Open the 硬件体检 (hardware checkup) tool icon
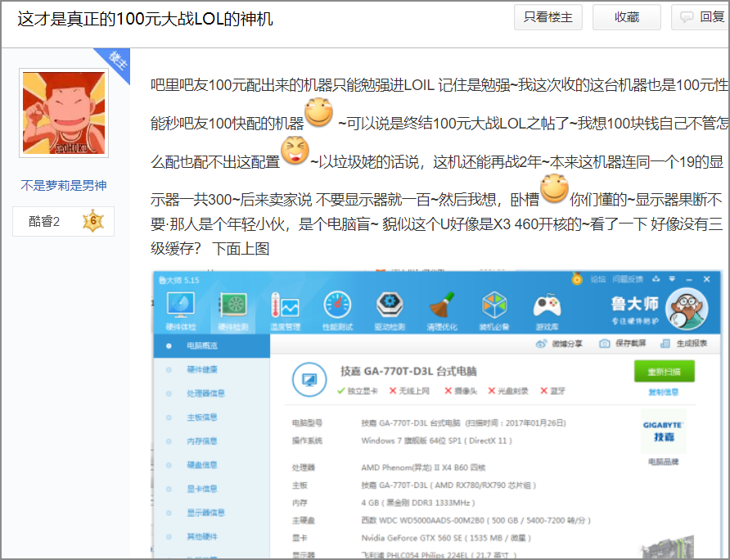The height and width of the screenshot is (560, 730). (x=181, y=305)
